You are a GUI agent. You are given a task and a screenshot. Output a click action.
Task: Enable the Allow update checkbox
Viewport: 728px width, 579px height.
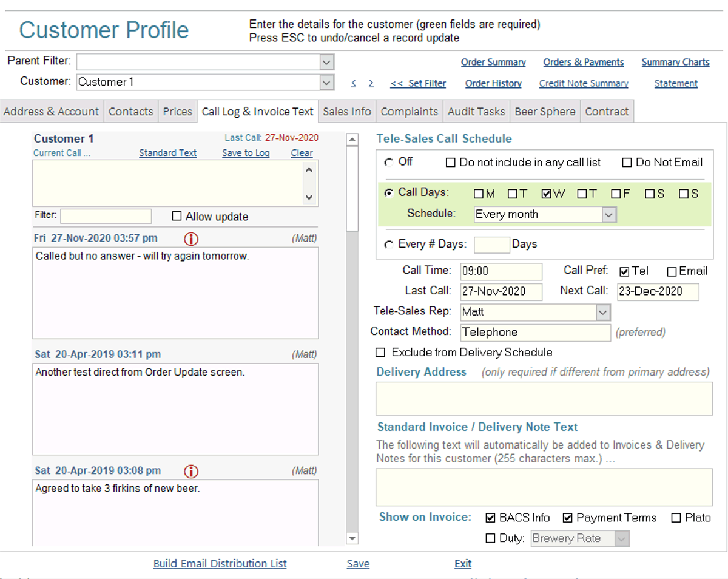click(177, 217)
